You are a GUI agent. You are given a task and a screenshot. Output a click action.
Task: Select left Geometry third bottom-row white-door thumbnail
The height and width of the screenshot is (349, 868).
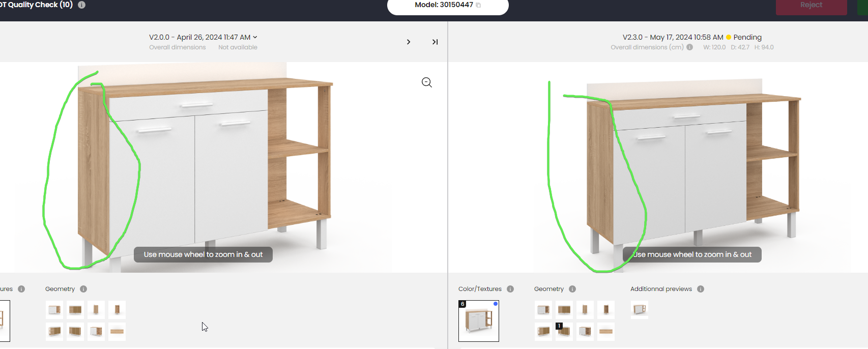pos(96,331)
